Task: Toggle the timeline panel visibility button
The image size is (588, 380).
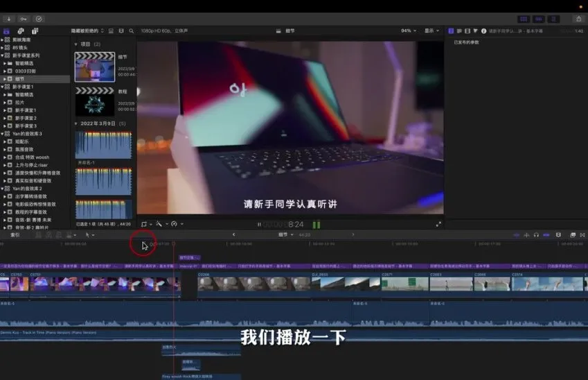Action: [x=538, y=19]
